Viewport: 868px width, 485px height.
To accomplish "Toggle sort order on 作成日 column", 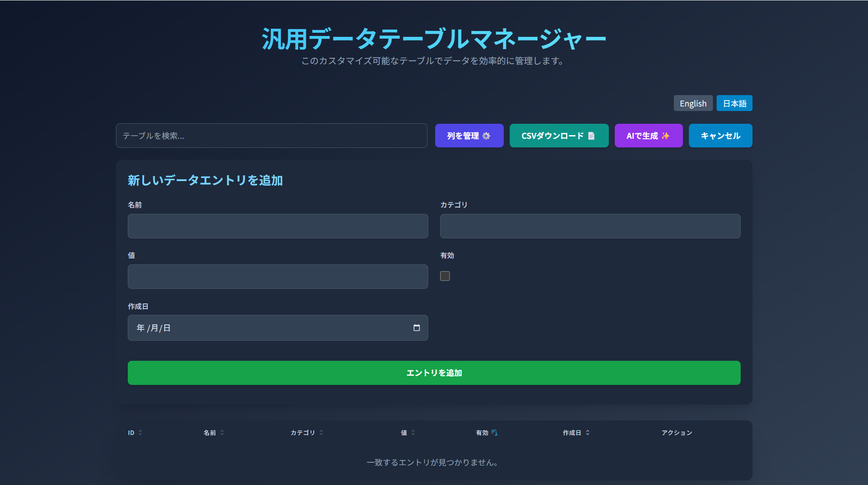I will tap(587, 433).
